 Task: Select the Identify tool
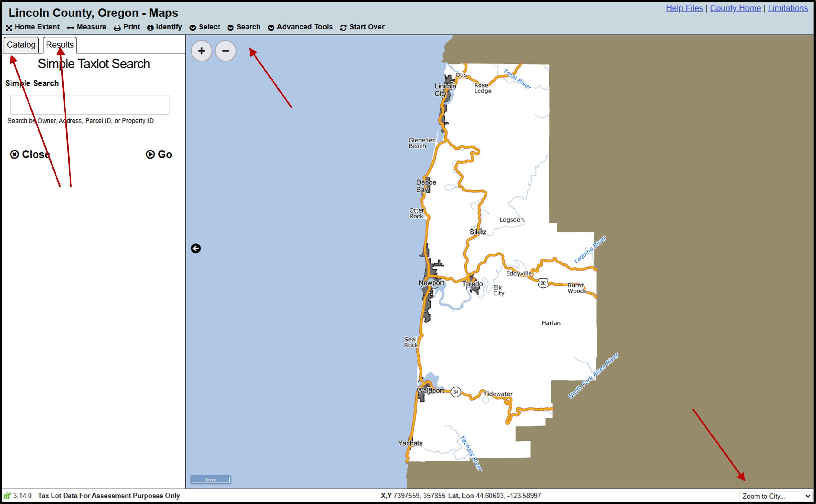[x=165, y=27]
